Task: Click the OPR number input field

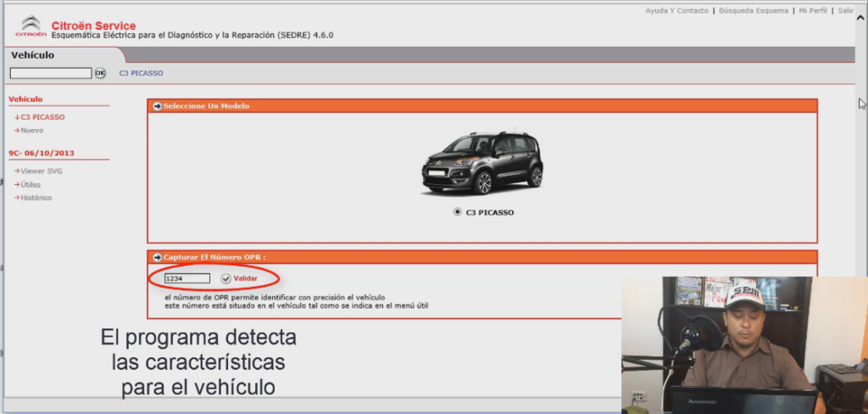Action: 187,278
